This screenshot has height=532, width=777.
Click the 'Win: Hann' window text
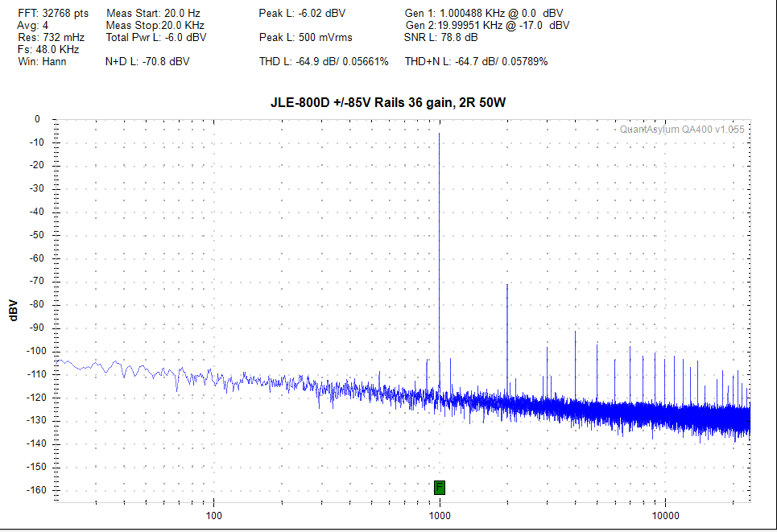tap(42, 61)
